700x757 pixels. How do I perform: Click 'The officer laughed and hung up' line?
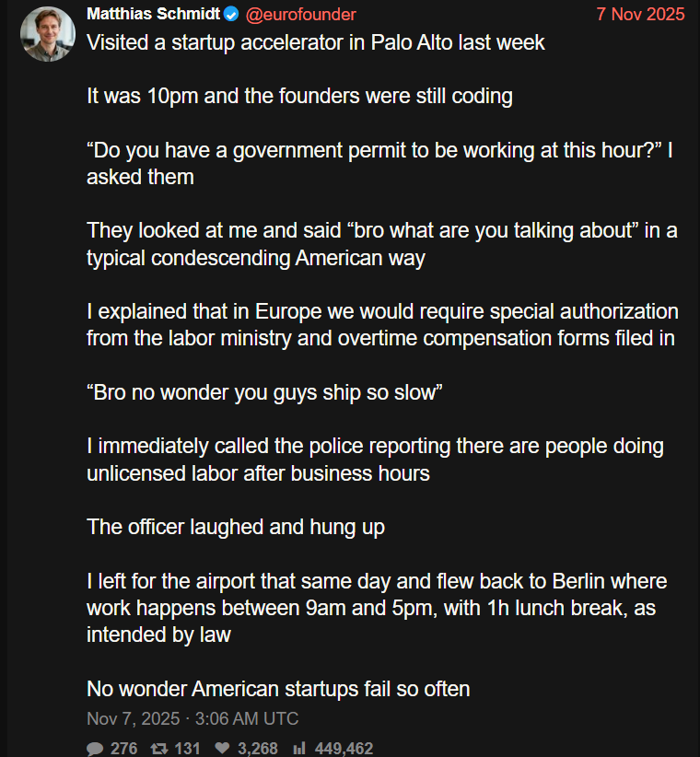236,527
